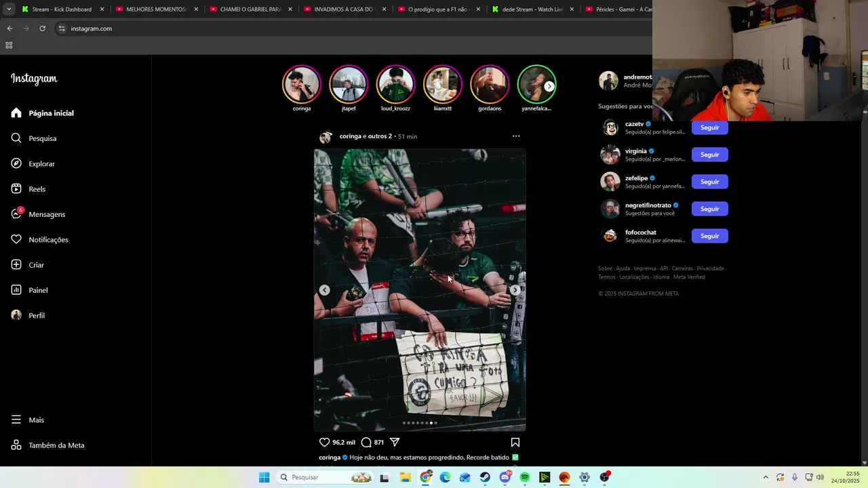Open Pesquisa search in sidebar
Image resolution: width=868 pixels, height=488 pixels.
click(x=34, y=138)
